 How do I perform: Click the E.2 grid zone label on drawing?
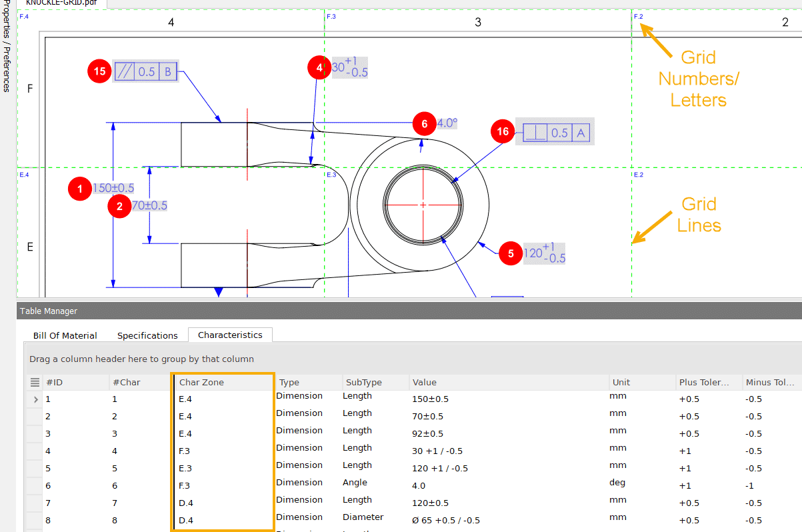[638, 175]
